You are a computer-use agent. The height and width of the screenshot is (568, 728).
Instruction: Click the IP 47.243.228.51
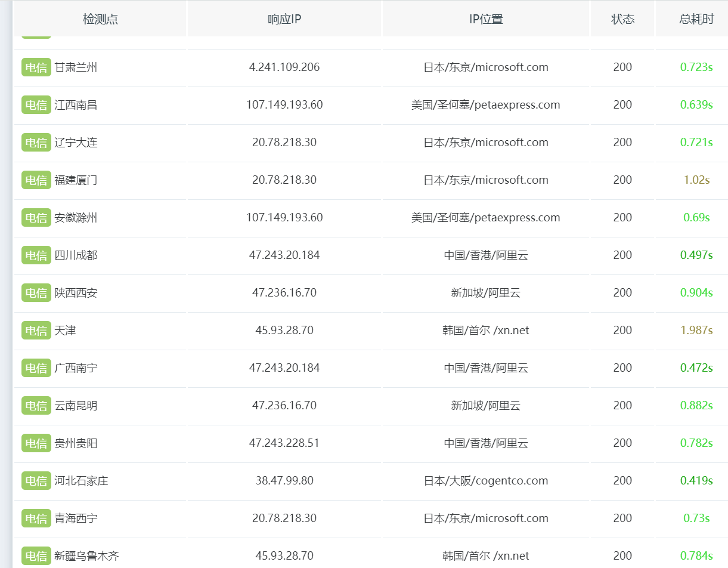[284, 443]
